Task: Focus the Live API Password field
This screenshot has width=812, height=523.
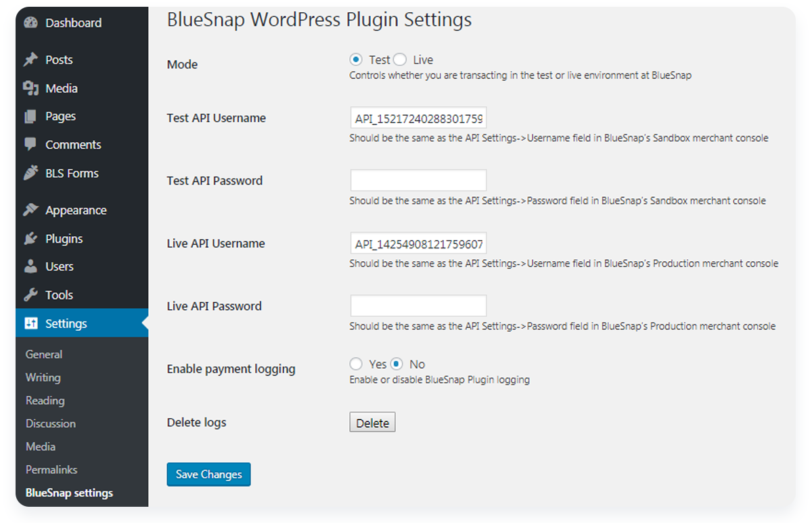Action: point(418,306)
